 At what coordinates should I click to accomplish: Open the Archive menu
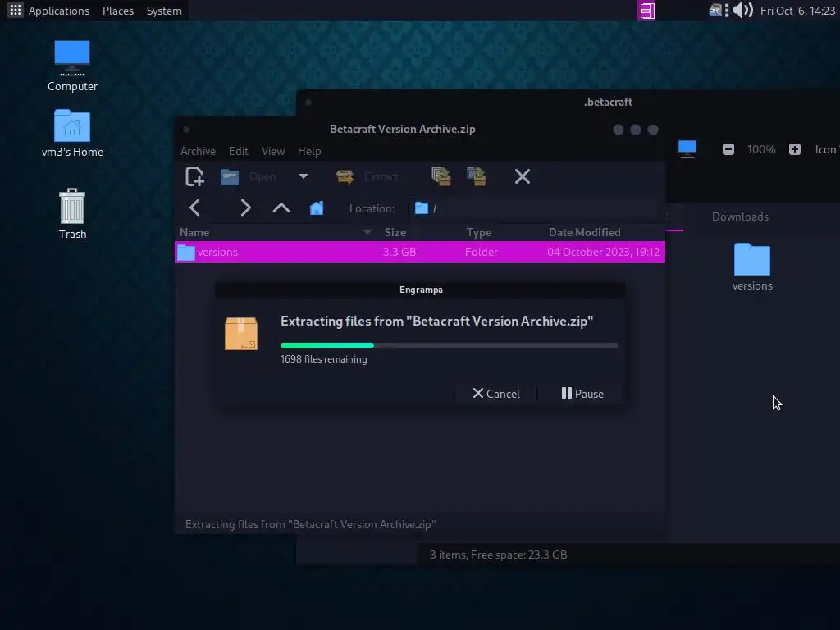(x=198, y=151)
